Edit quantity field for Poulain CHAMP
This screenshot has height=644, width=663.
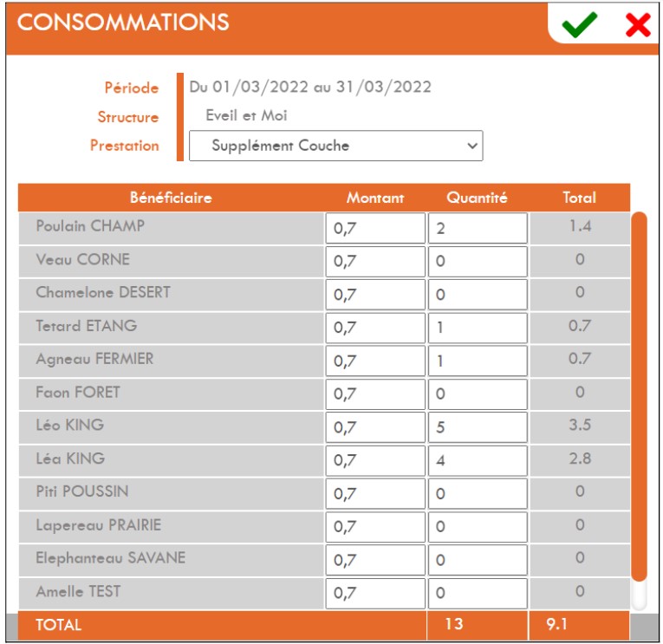coord(478,228)
